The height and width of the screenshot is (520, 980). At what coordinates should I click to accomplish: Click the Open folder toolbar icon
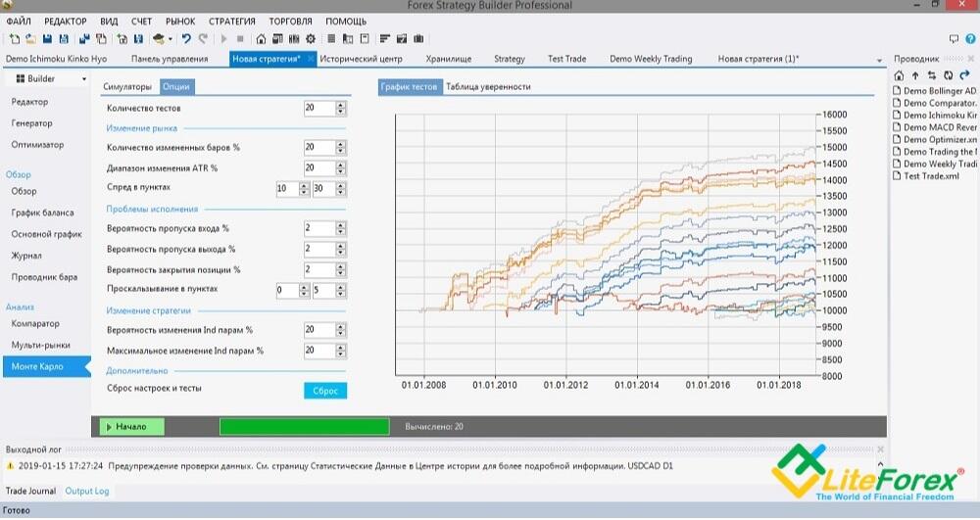(x=30, y=39)
